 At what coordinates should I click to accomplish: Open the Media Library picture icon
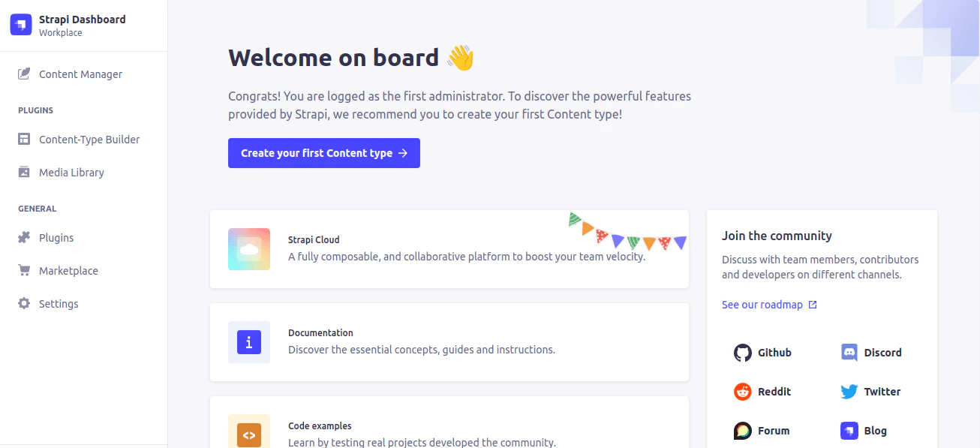tap(24, 172)
